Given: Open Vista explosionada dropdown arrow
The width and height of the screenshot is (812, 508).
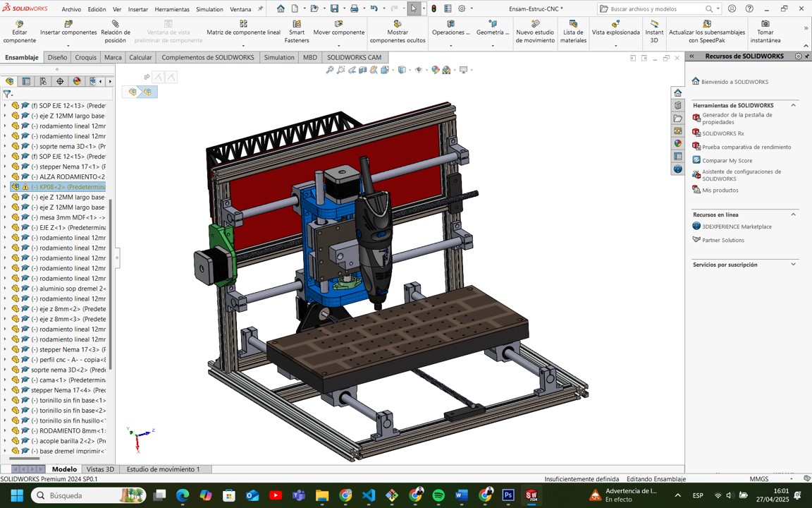Looking at the screenshot, I should (x=615, y=46).
